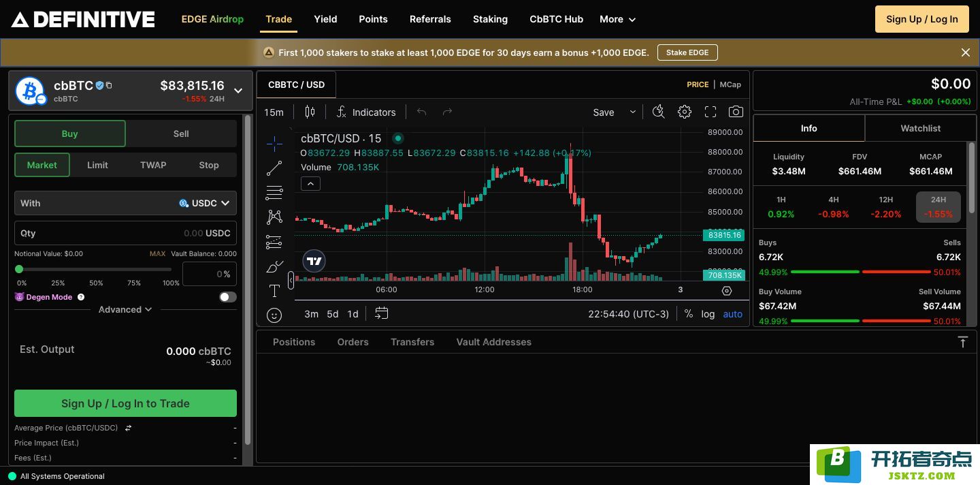Select the 24H change period
Screen dimensions: 980x485
pyautogui.click(x=938, y=207)
